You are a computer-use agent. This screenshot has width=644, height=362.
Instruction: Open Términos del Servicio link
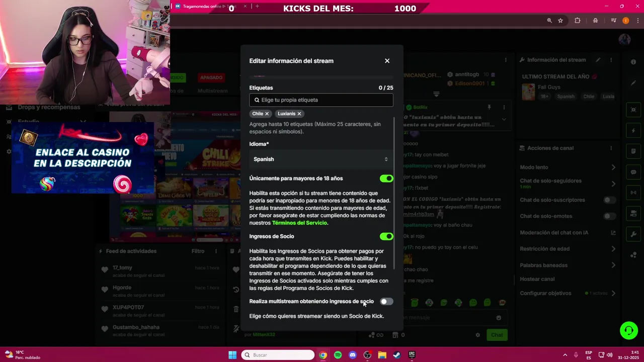[x=299, y=223]
